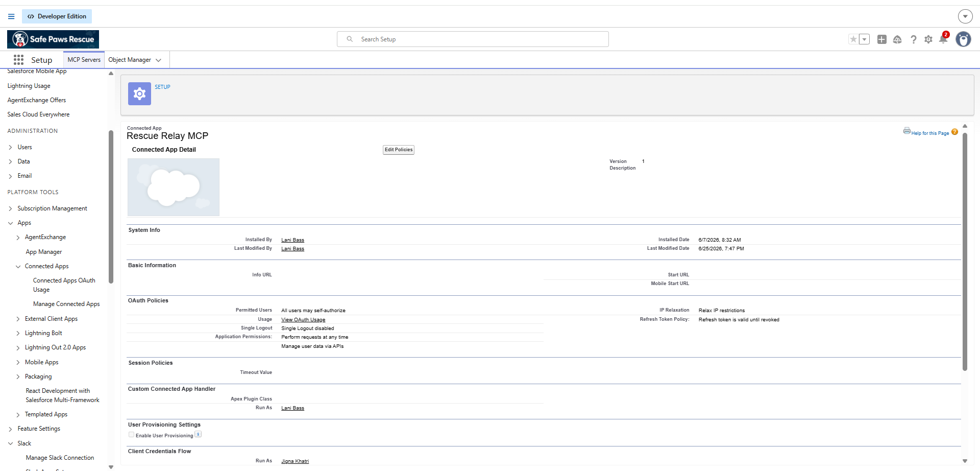View notifications bell
Image resolution: width=980 pixels, height=471 pixels.
pos(943,39)
